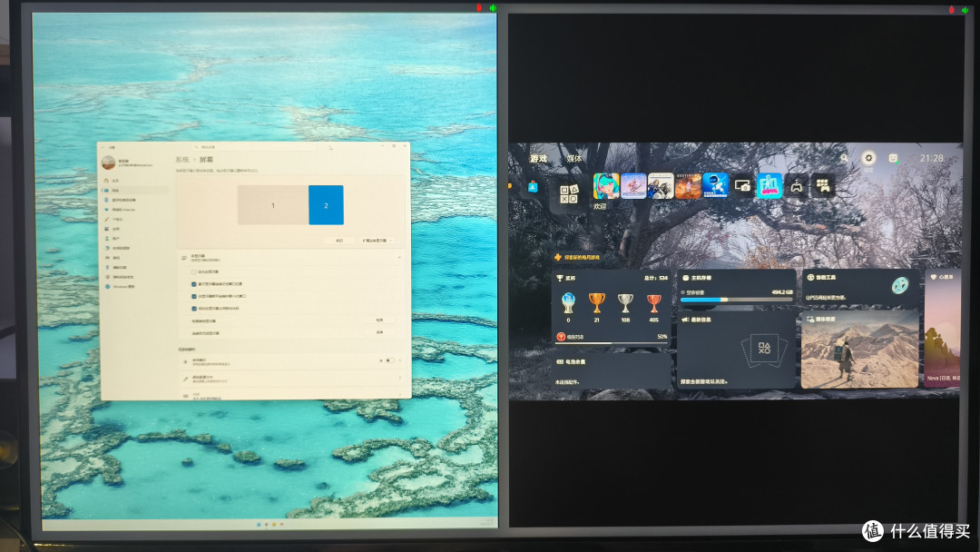Go back with Settings back arrow

coord(104,147)
